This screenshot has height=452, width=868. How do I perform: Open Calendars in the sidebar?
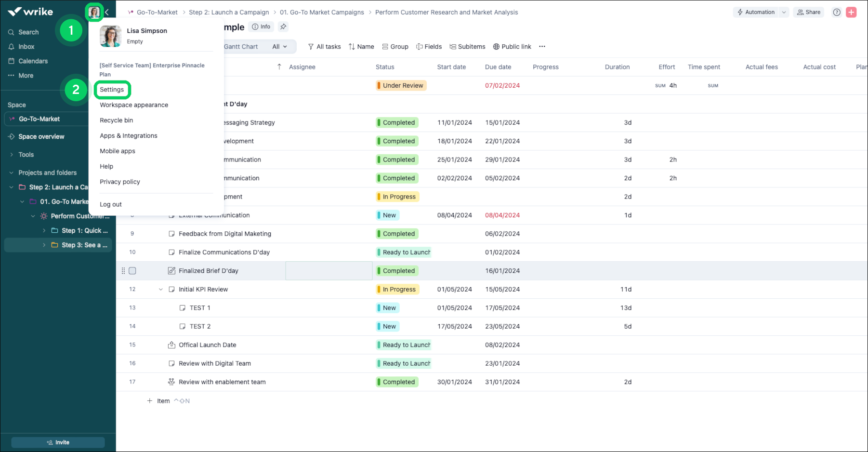point(33,61)
